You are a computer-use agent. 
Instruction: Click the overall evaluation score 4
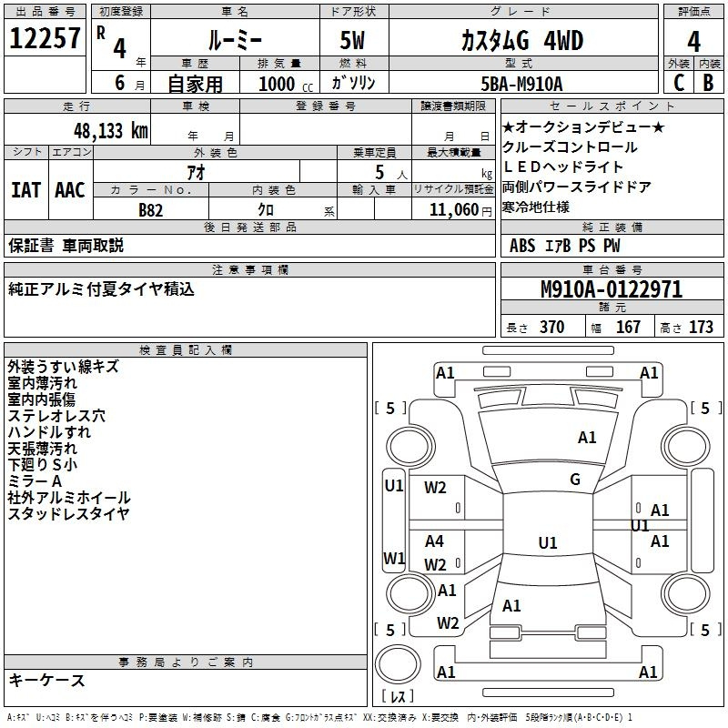[x=693, y=41]
